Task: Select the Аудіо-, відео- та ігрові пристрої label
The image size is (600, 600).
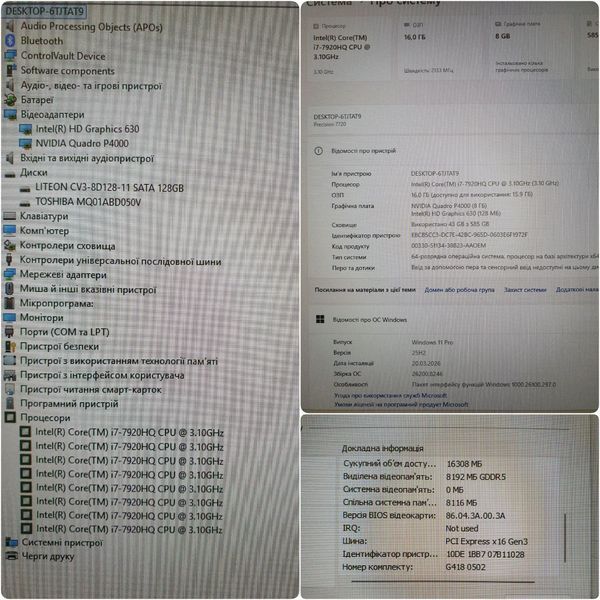Action: coord(91,85)
